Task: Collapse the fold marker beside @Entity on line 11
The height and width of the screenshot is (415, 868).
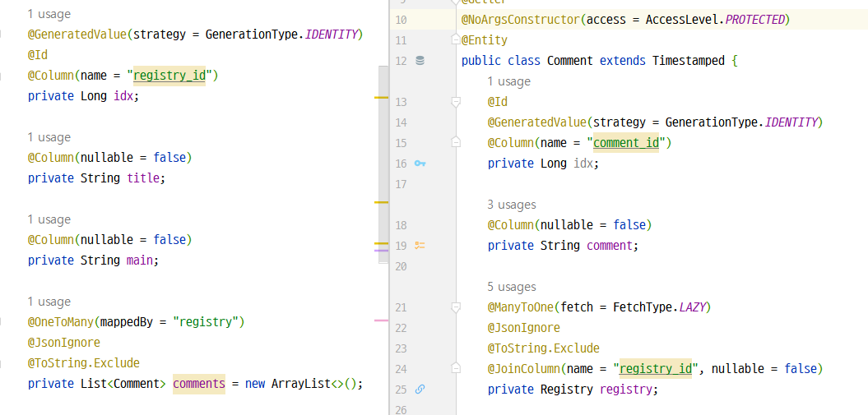Action: point(456,40)
